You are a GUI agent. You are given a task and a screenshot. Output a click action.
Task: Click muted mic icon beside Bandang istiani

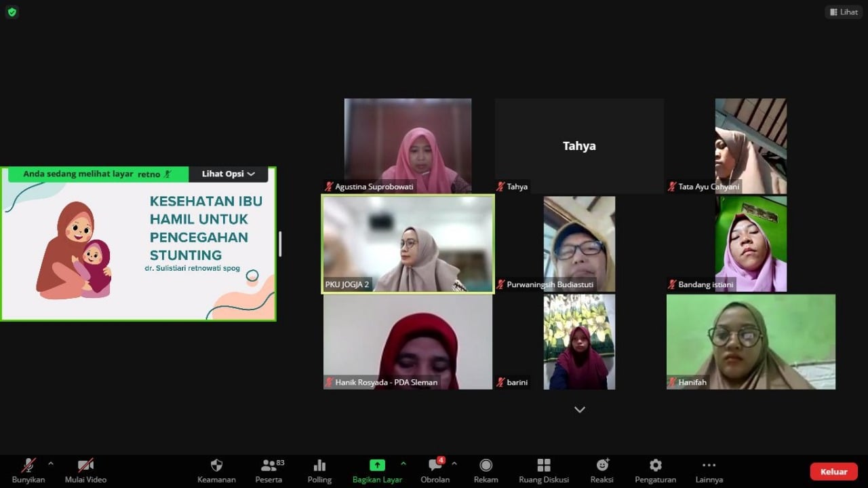point(672,284)
